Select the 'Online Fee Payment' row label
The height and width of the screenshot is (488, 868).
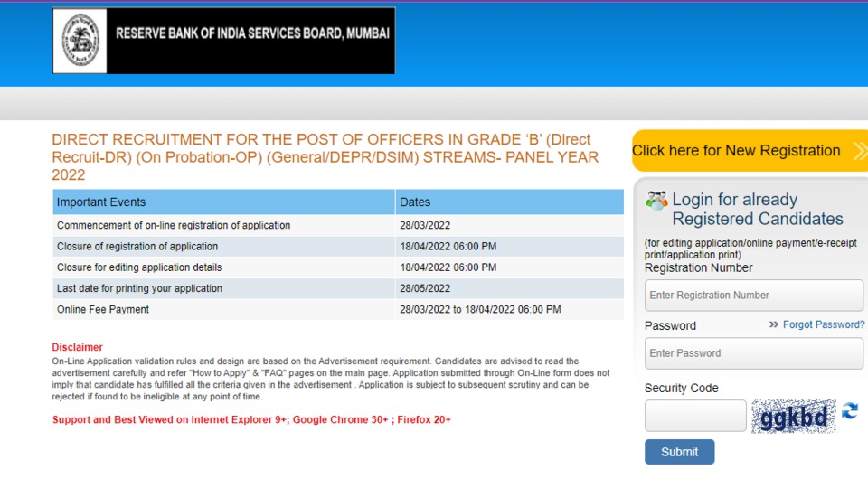[x=103, y=309]
